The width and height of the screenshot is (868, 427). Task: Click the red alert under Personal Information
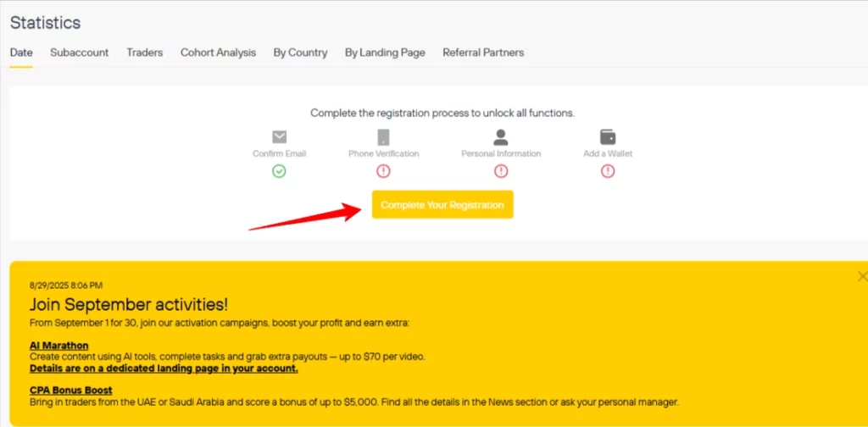(x=501, y=171)
